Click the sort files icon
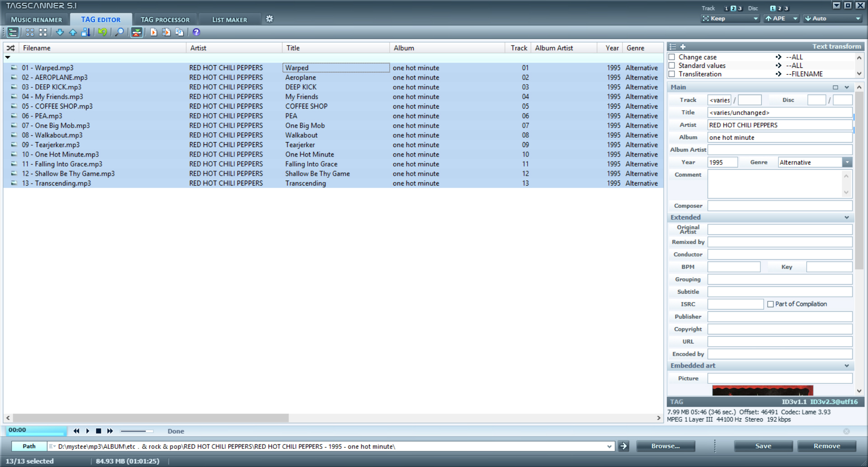Screen dimensions: 868x467 86,32
